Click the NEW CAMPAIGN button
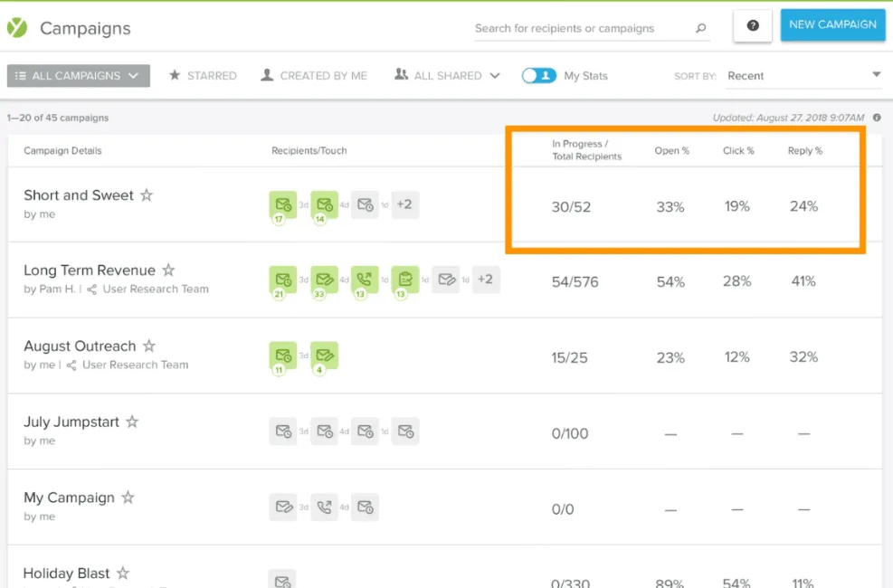Screen dimensions: 893x588 click(x=831, y=25)
